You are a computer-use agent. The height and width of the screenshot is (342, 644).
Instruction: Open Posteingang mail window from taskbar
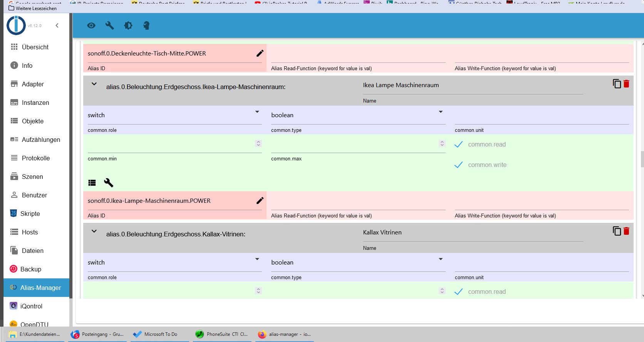pyautogui.click(x=98, y=334)
